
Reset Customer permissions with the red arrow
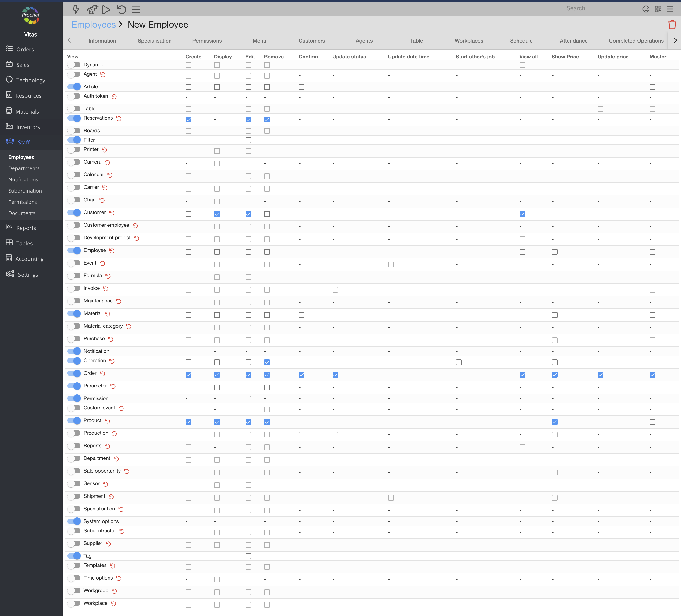pos(112,213)
